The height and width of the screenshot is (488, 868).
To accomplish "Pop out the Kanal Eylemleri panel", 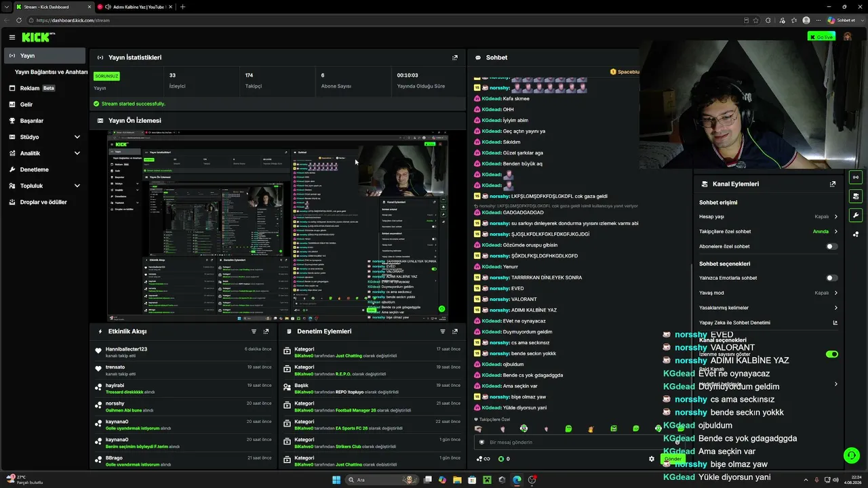I will (x=832, y=184).
